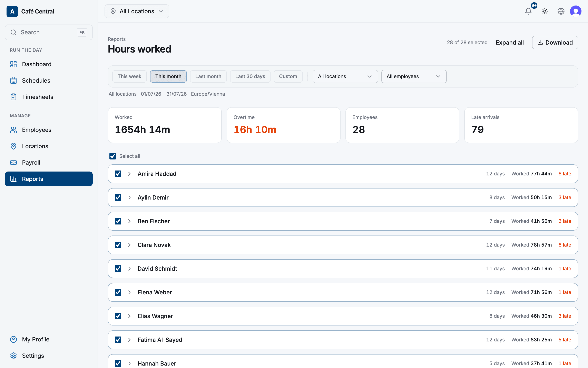Screen dimensions: 588x368
Task: Select the This week range tab
Action: coord(129,76)
